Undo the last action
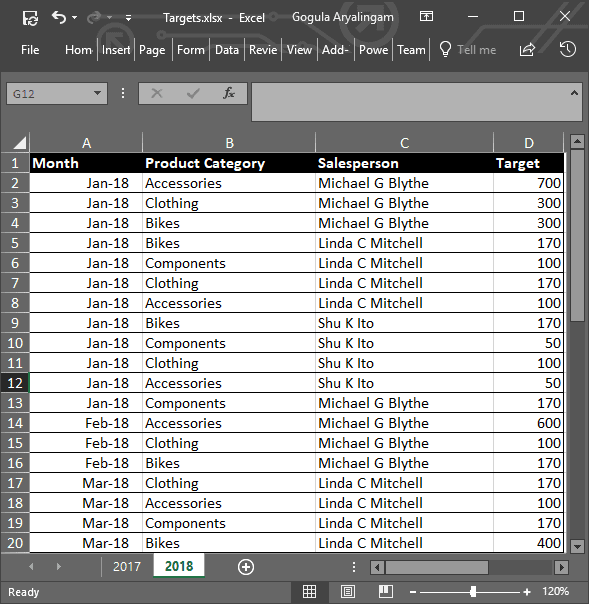This screenshot has height=604, width=589. [x=59, y=17]
